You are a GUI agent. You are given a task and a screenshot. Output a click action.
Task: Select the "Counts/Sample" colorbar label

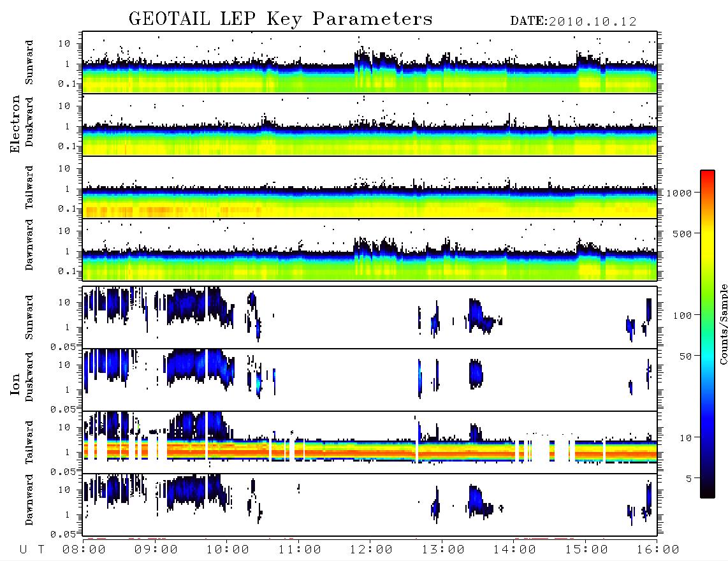tap(723, 324)
